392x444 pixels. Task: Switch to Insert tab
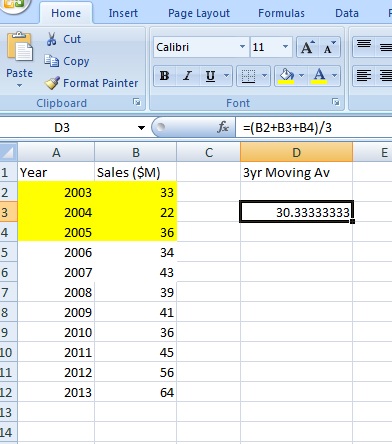[123, 13]
